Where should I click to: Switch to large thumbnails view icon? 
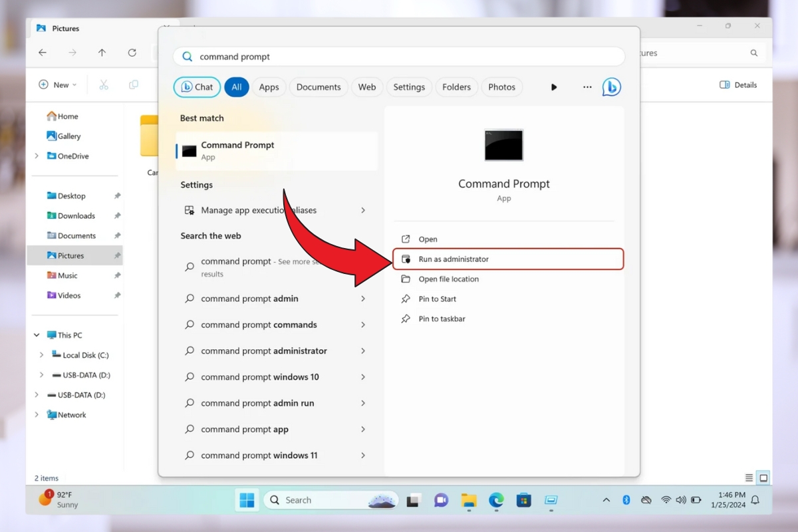coord(764,478)
